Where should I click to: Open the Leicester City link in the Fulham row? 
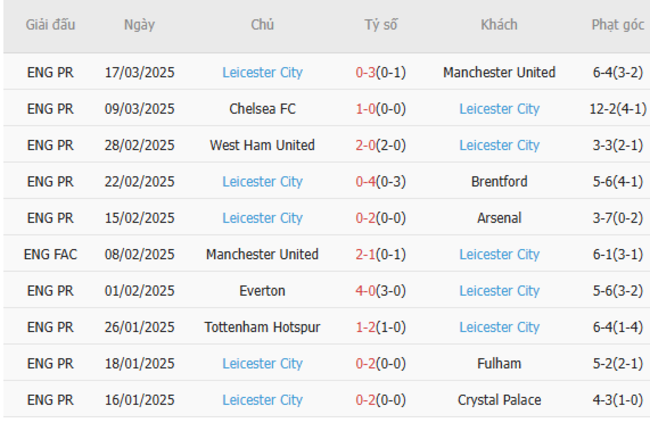click(x=262, y=364)
